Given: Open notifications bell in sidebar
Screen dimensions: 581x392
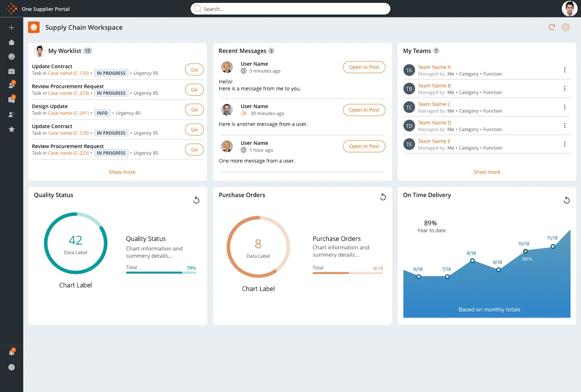Looking at the screenshot, I should pos(12,352).
